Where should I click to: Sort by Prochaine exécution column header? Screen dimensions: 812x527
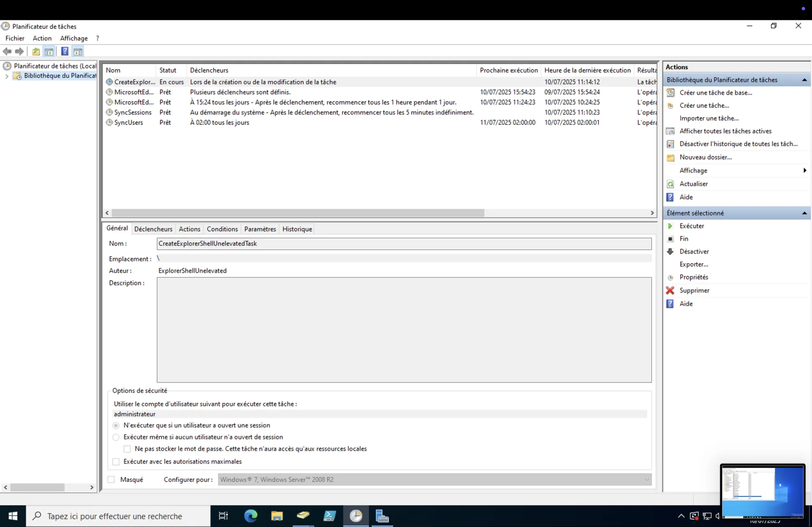pos(509,70)
